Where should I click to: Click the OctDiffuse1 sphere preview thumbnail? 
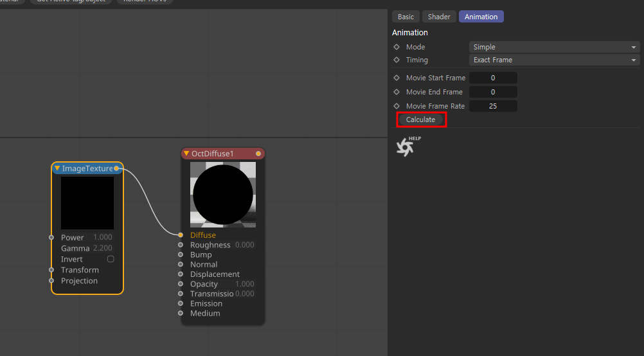(223, 195)
